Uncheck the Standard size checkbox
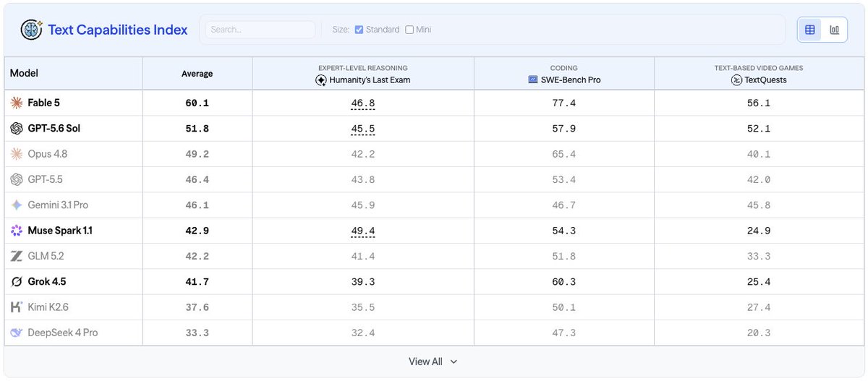Image resolution: width=868 pixels, height=381 pixels. [359, 30]
